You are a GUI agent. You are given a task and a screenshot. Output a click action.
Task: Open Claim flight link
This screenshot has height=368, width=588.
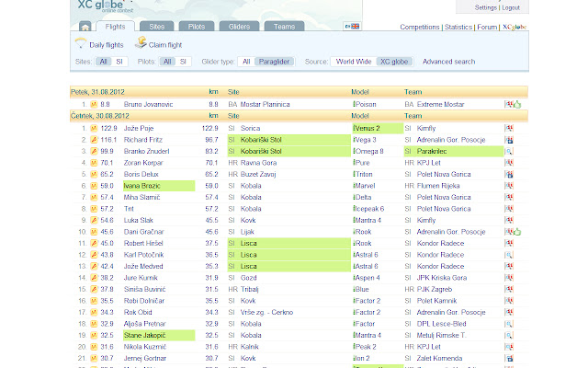(165, 45)
